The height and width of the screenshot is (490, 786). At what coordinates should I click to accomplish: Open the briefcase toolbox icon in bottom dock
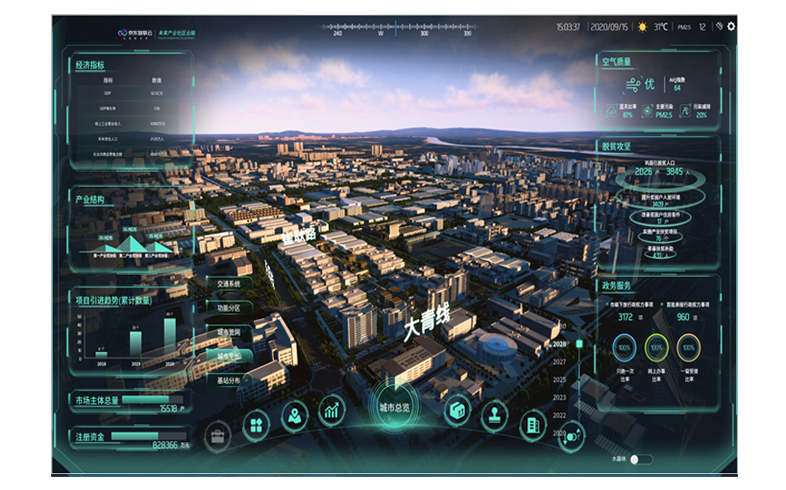[x=218, y=436]
